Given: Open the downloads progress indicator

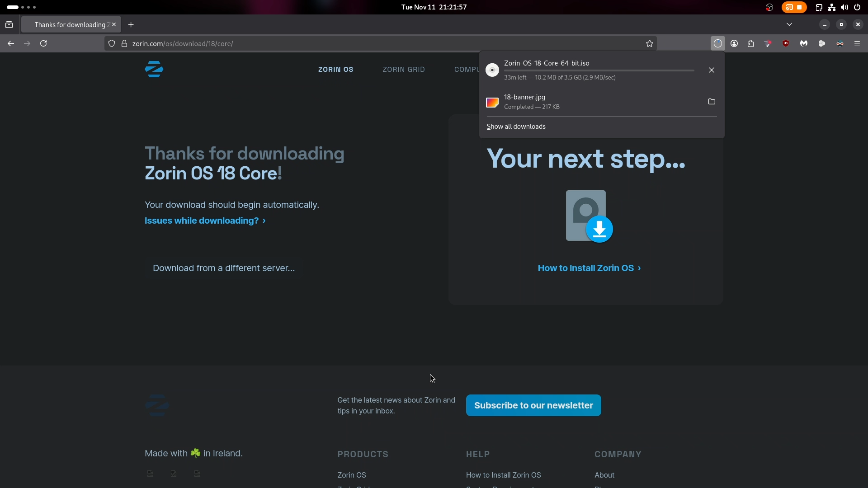Looking at the screenshot, I should coord(718,43).
